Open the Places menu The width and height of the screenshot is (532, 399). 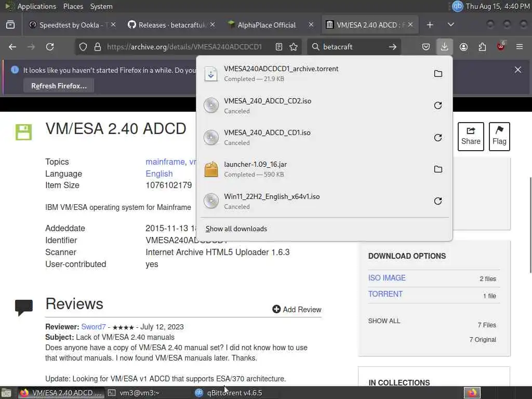(73, 6)
